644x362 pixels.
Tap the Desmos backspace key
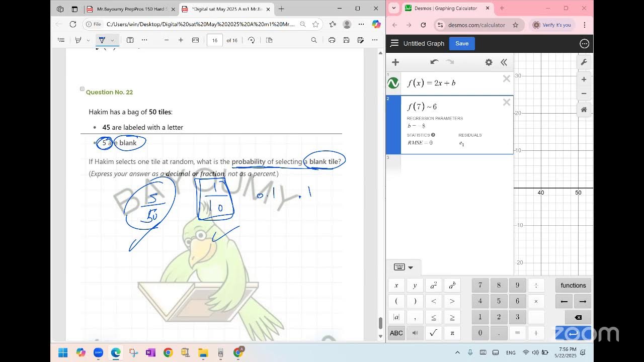[x=578, y=317]
